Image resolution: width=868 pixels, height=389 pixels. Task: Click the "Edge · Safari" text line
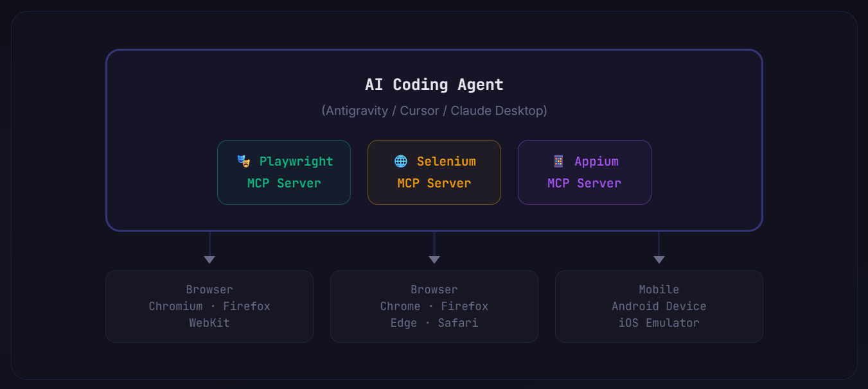(434, 323)
